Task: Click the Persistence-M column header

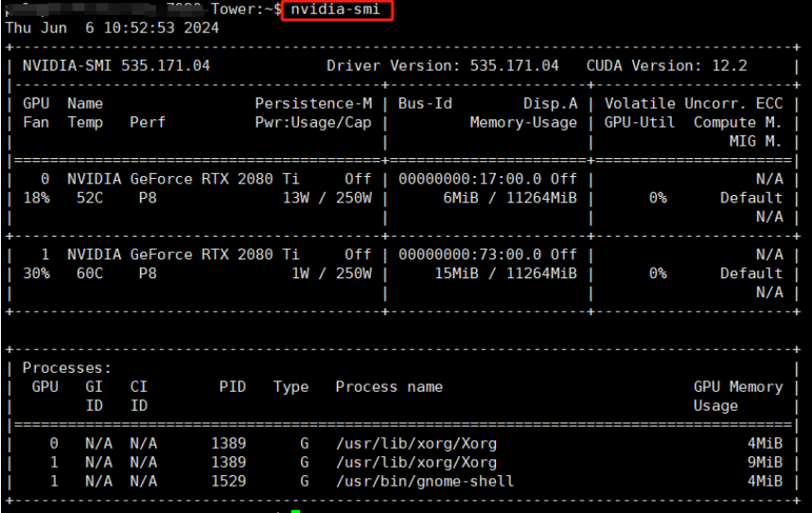Action: point(313,103)
